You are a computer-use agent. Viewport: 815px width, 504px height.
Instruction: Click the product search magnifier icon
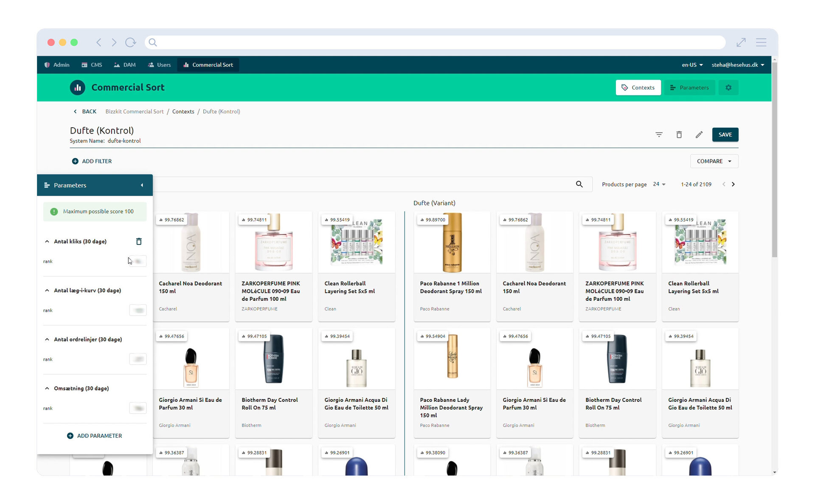[x=579, y=184]
